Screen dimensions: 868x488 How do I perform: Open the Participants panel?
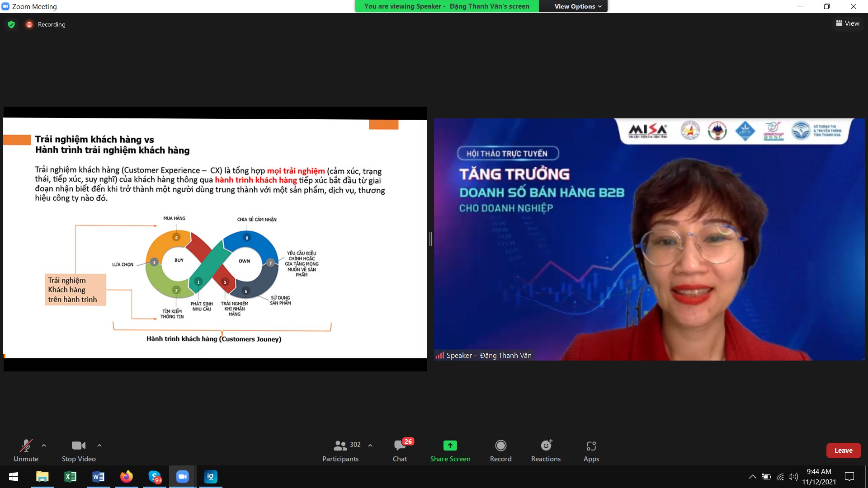pos(340,450)
